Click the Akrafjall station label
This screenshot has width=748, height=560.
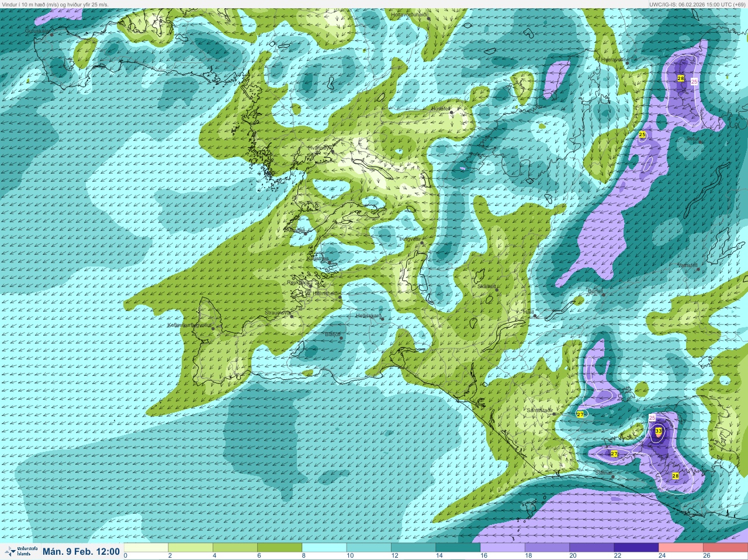tap(295, 231)
